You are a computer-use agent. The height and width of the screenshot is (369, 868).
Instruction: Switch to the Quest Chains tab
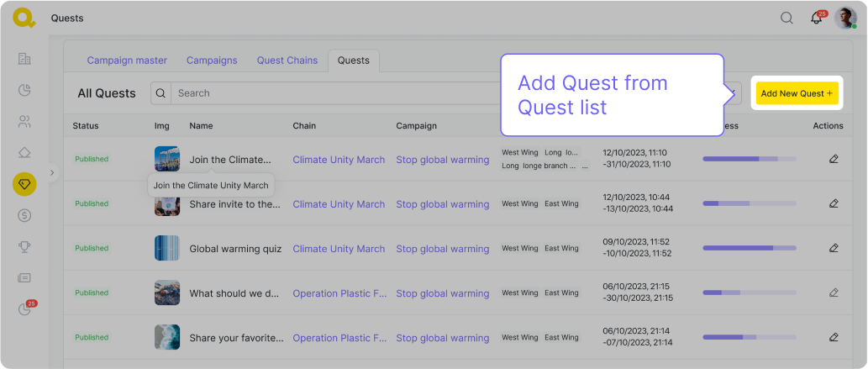click(287, 61)
